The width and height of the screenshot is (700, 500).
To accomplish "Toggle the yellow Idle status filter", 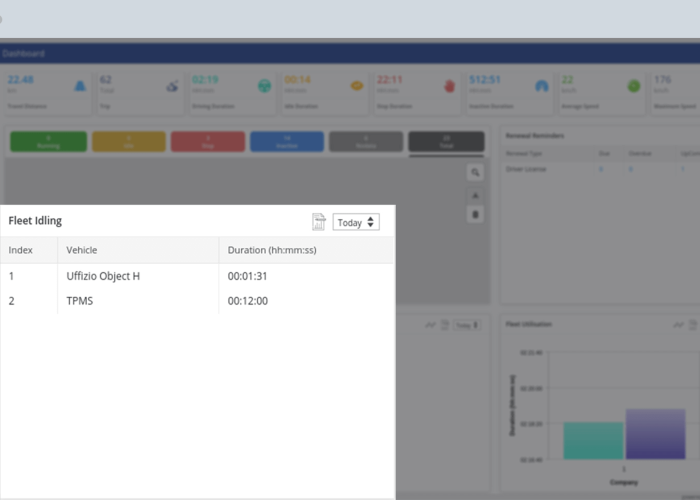I will pos(128,141).
